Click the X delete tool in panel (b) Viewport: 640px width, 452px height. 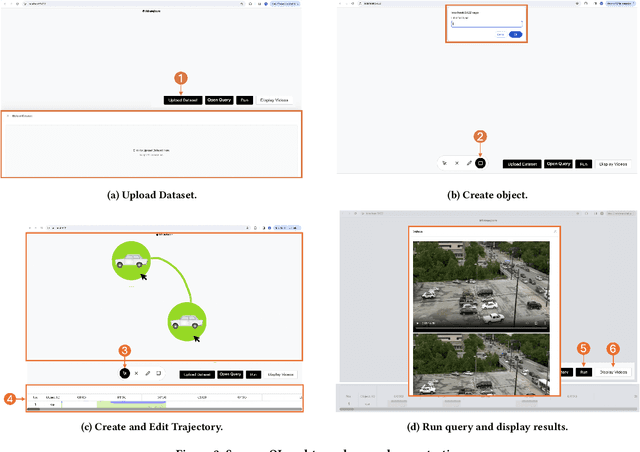click(x=457, y=162)
